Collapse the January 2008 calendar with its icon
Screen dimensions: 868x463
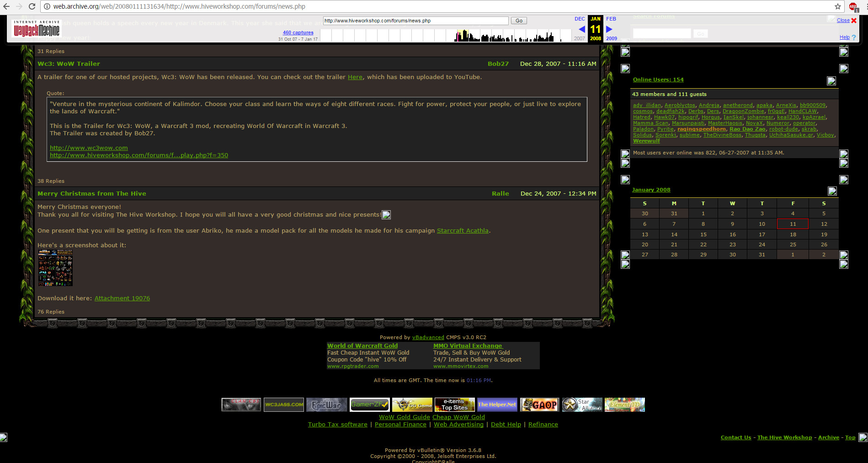tap(832, 191)
